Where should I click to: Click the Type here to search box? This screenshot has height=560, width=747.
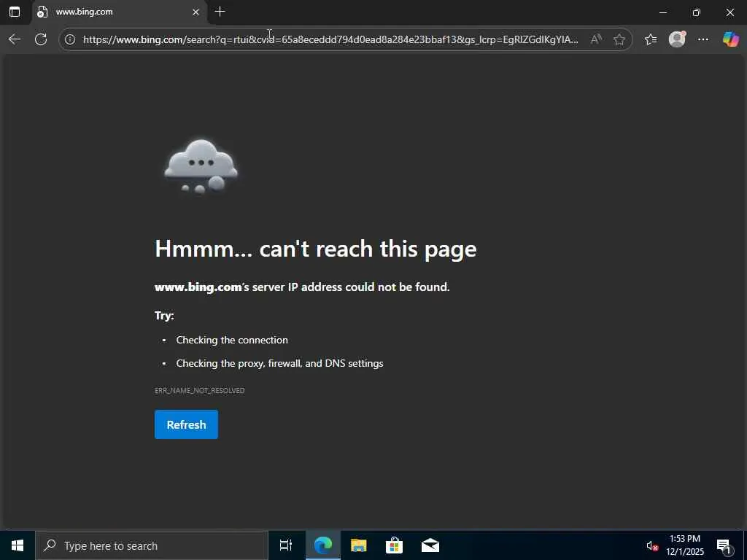[152, 545]
